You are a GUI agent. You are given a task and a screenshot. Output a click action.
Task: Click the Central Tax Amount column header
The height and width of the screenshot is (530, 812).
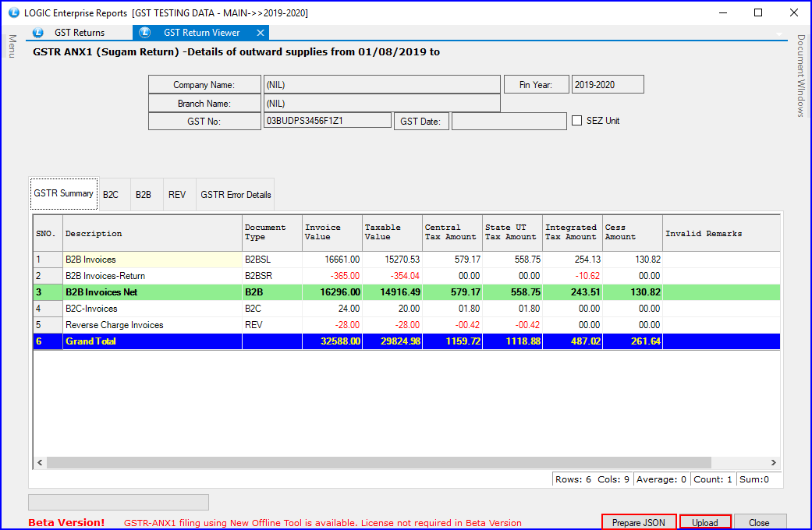point(452,233)
